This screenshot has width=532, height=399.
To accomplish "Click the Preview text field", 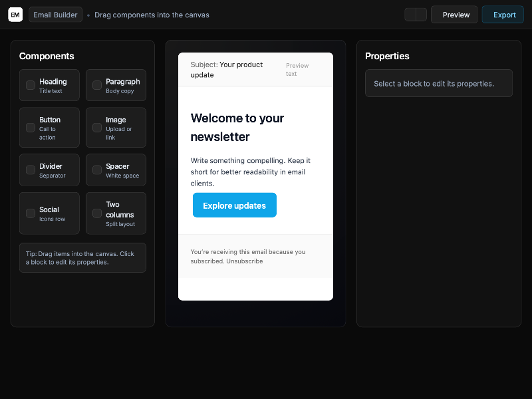I will coord(298,69).
